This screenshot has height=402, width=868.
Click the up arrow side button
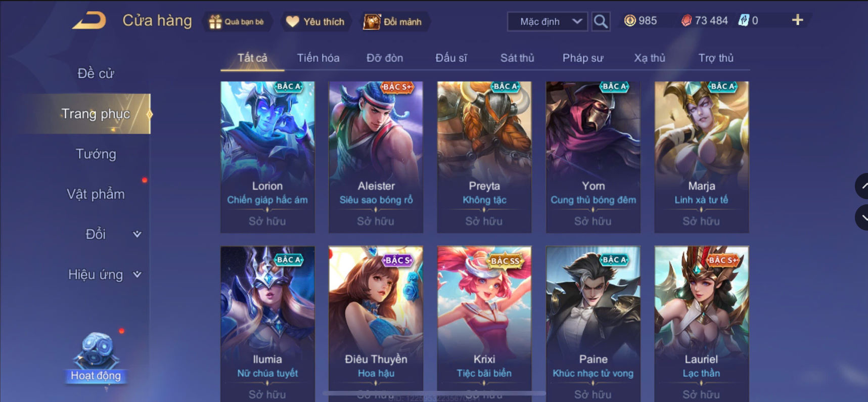[x=861, y=186]
